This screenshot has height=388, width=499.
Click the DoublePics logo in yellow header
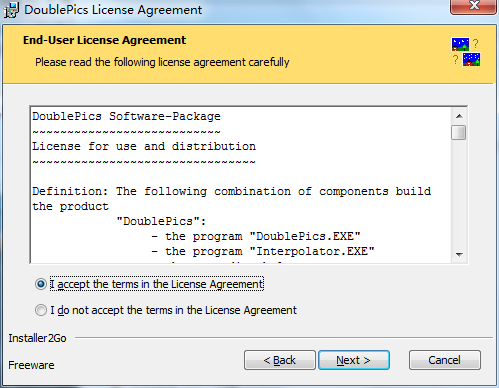[x=466, y=52]
